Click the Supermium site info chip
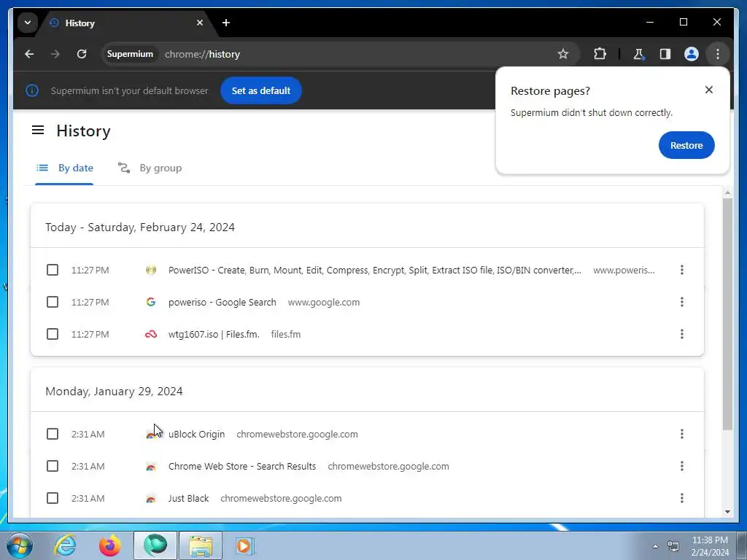The height and width of the screenshot is (560, 747). 130,54
